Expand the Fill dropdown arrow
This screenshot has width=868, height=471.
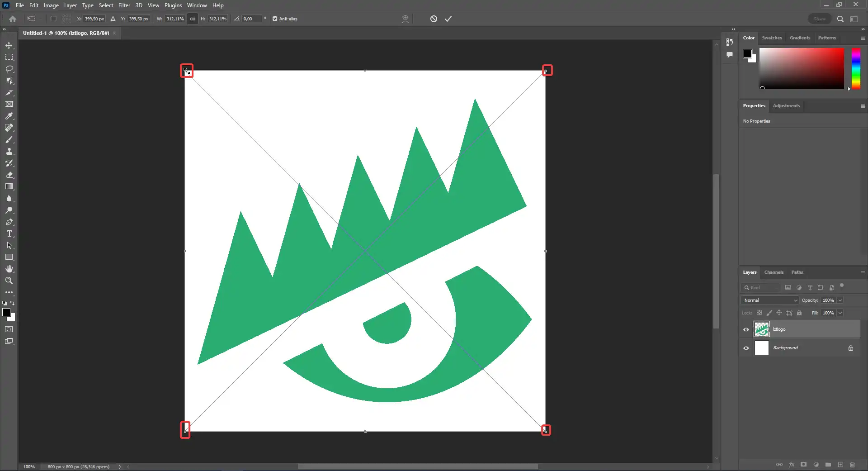840,313
